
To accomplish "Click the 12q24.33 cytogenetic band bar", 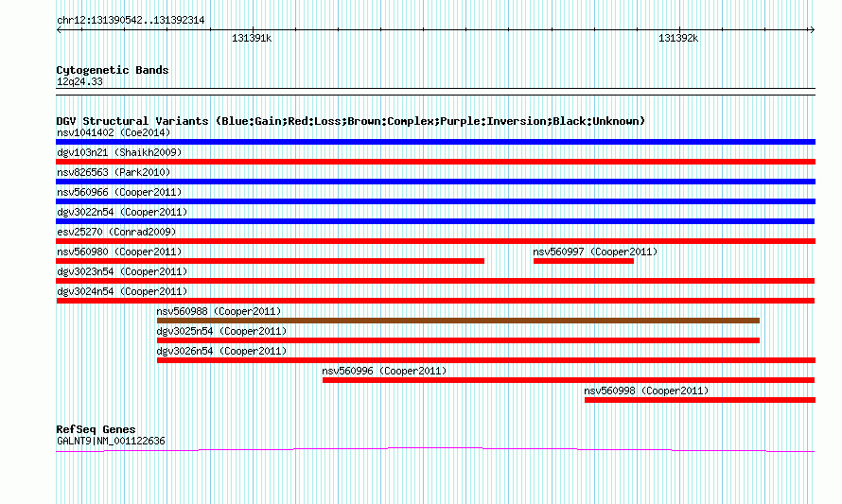I will pyautogui.click(x=435, y=92).
